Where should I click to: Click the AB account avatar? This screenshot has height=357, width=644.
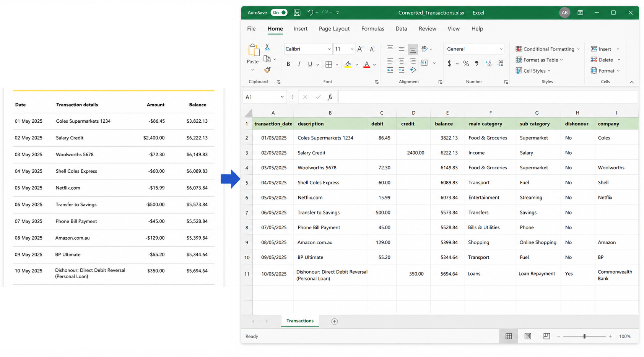point(564,13)
